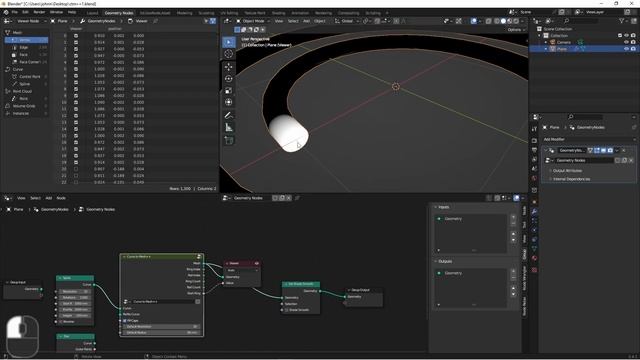Open the Render menu

(x=39, y=12)
